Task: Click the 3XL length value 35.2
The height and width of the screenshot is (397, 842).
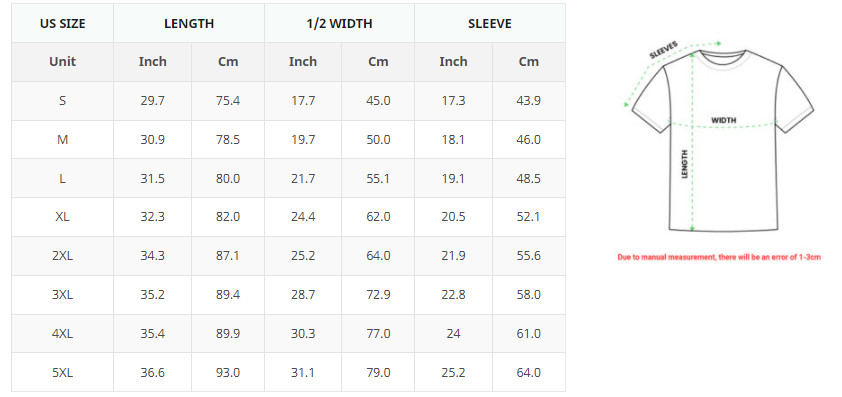Action: pos(153,295)
